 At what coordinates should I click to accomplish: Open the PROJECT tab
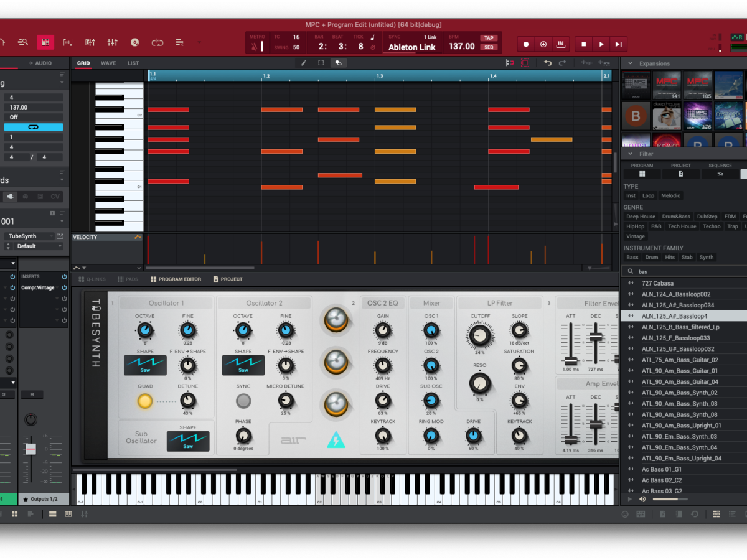coord(228,279)
